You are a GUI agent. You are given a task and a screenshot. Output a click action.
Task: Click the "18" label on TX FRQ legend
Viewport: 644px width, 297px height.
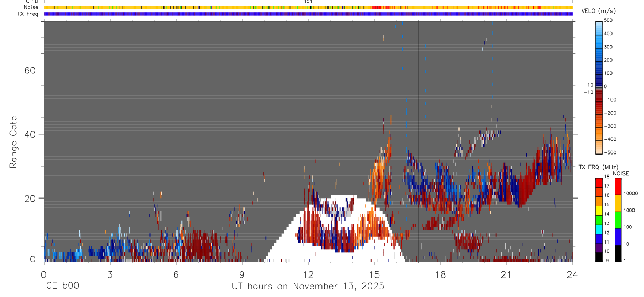tap(607, 178)
